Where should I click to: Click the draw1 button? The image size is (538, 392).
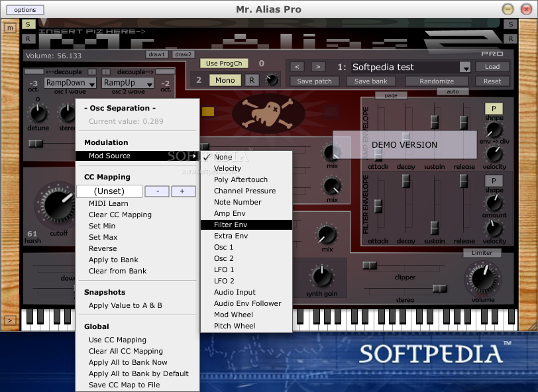coord(157,54)
